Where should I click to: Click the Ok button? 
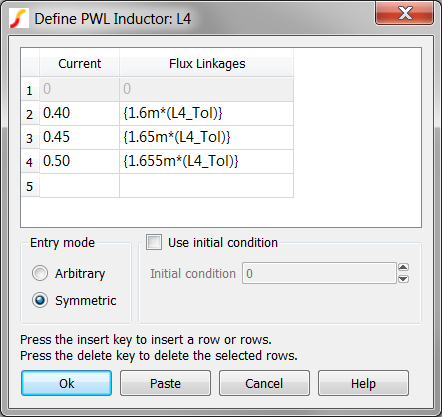(66, 383)
